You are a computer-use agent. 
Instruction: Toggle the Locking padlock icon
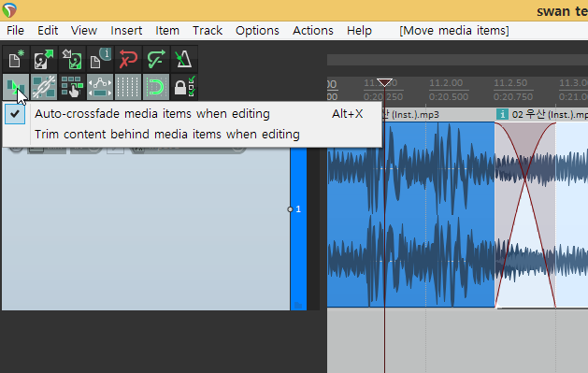click(x=184, y=87)
